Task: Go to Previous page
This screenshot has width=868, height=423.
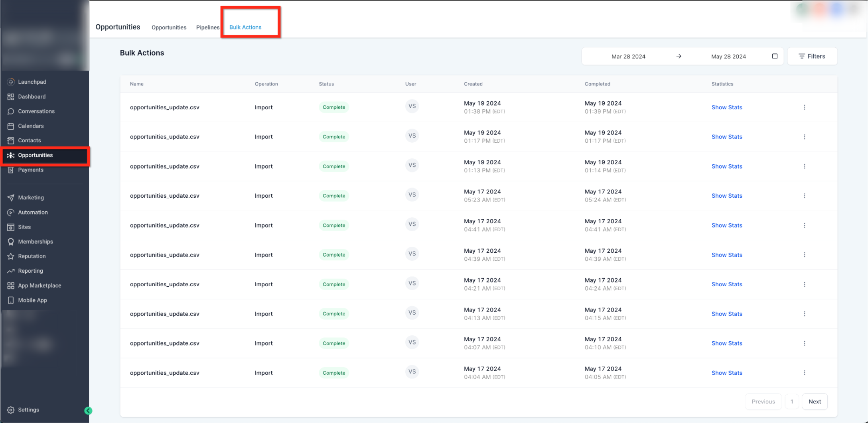Action: [763, 401]
